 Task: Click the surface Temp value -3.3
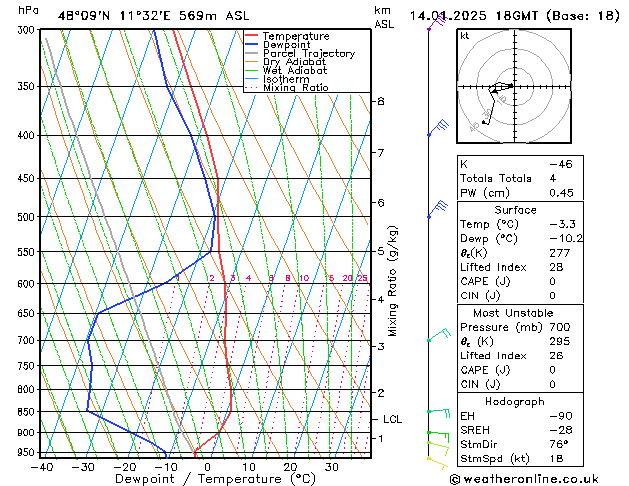pos(562,224)
